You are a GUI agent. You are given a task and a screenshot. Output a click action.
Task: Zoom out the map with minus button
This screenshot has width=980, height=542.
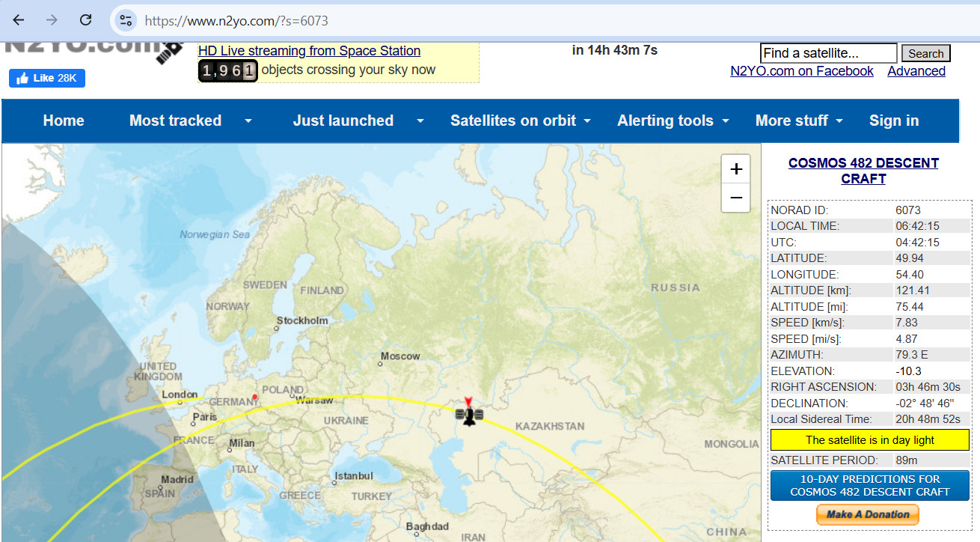(x=735, y=198)
